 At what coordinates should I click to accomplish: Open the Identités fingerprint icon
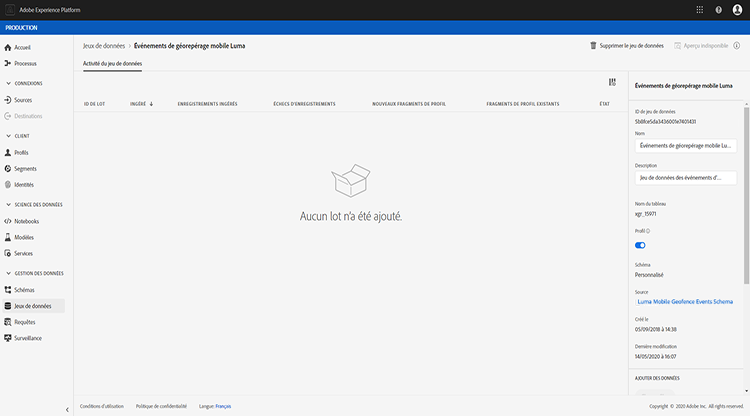[8, 185]
